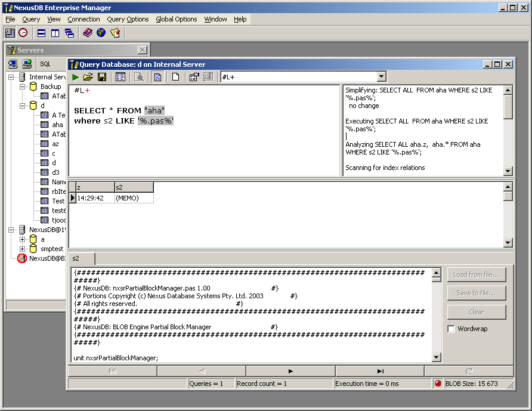Screen dimensions: 532x411
Task: Open a SQL file with the folder icon
Action: tap(88, 78)
